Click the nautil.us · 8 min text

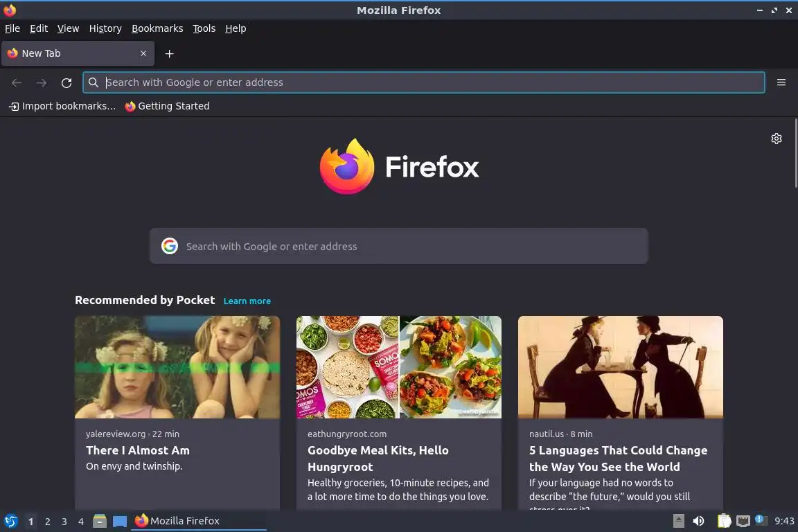tap(561, 434)
